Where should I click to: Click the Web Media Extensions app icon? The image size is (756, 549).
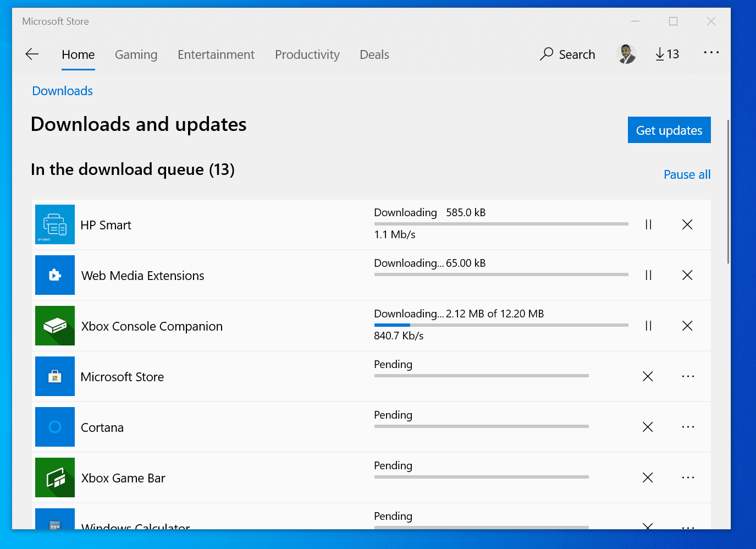pyautogui.click(x=54, y=275)
